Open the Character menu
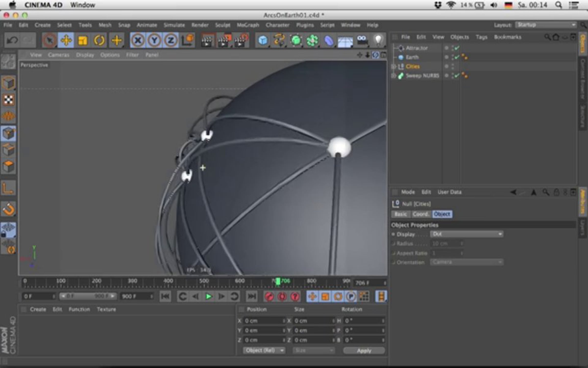Viewport: 588px width, 368px height. click(x=278, y=25)
